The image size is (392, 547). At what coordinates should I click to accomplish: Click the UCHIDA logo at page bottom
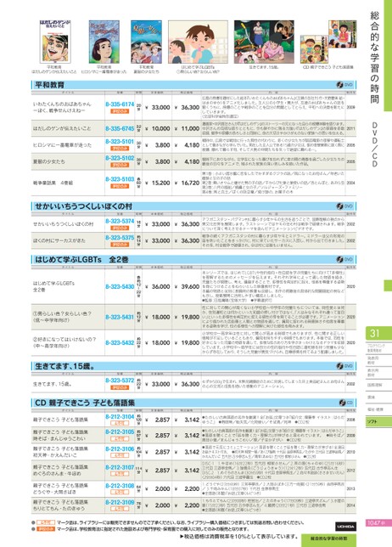click(x=345, y=526)
